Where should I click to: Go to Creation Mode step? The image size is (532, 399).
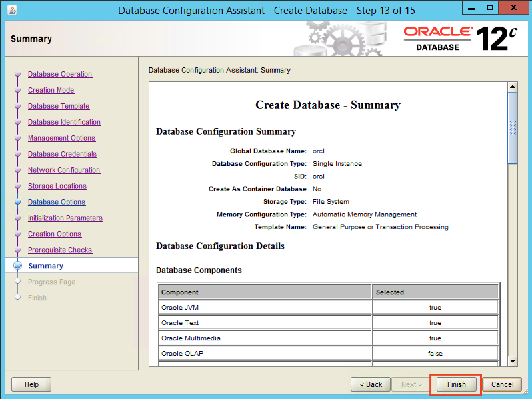[x=51, y=90]
